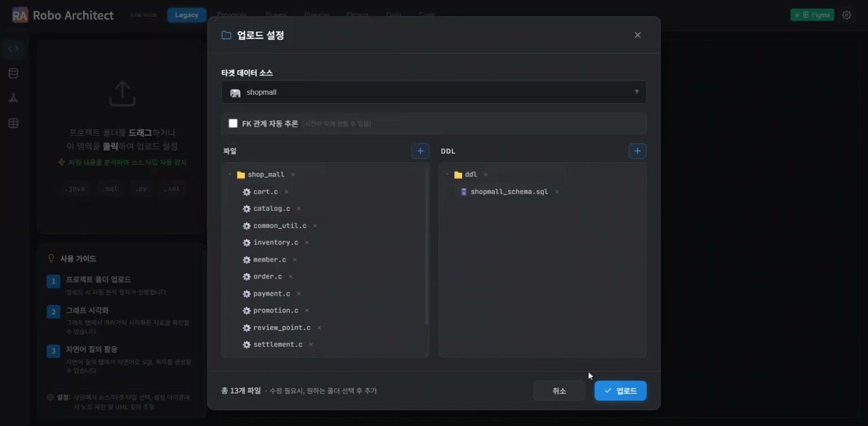868x426 pixels.
Task: Remove order.c from the file list
Action: point(290,277)
